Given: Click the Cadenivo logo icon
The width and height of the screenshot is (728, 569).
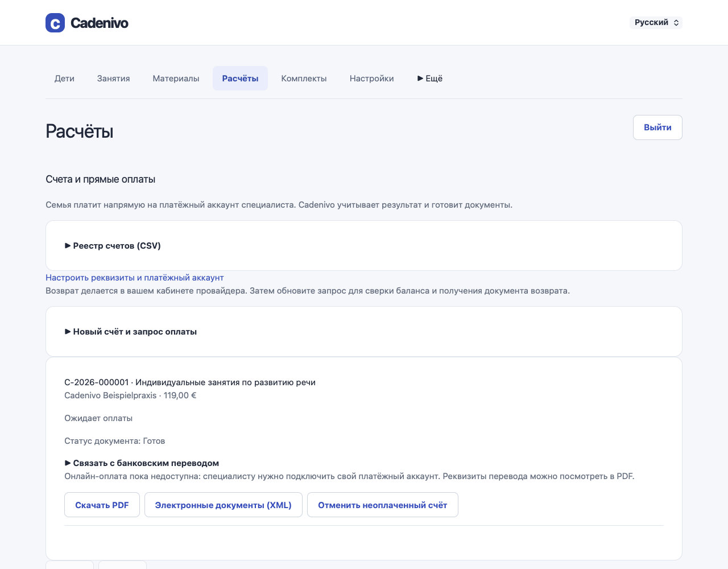Looking at the screenshot, I should tap(55, 23).
